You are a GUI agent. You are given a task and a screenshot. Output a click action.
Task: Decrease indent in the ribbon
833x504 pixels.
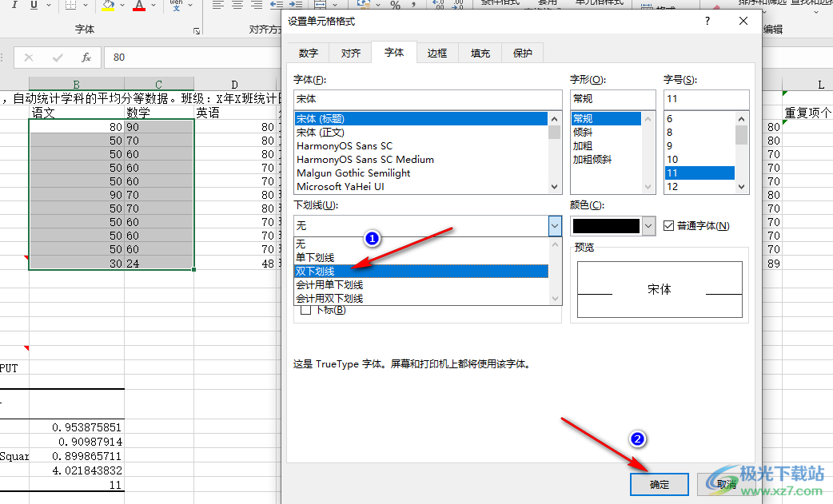pos(277,5)
